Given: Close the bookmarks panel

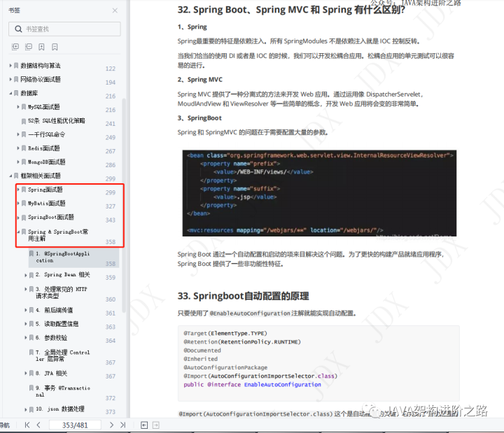Looking at the screenshot, I should pos(115,10).
